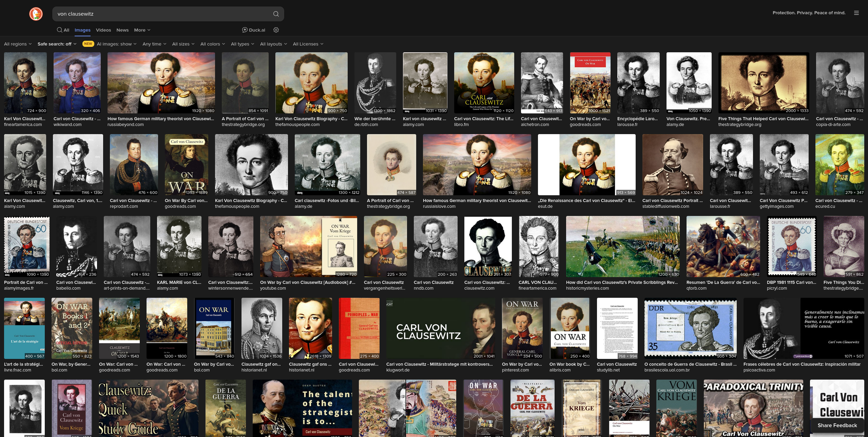Click the copia-di-arte.com source text
Viewport: 868px width, 437px height.
tap(833, 125)
